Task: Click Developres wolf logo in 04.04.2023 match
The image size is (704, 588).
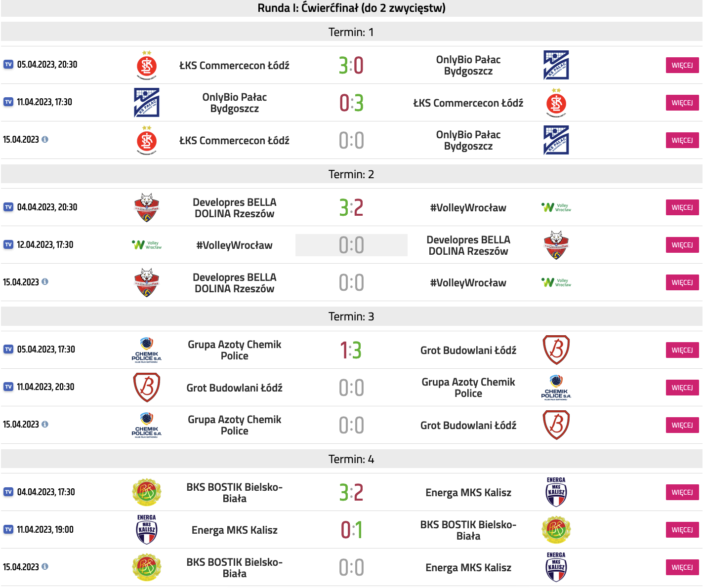Action: coord(147,207)
